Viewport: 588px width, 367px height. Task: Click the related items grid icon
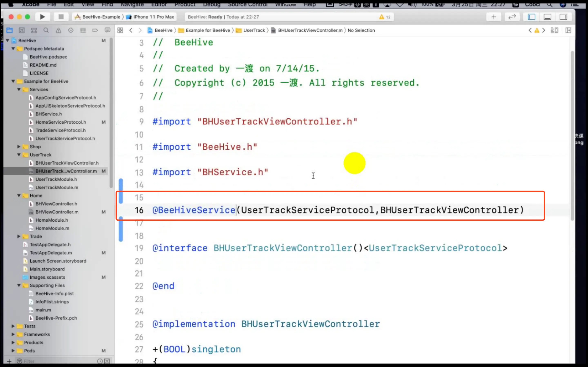coord(120,30)
